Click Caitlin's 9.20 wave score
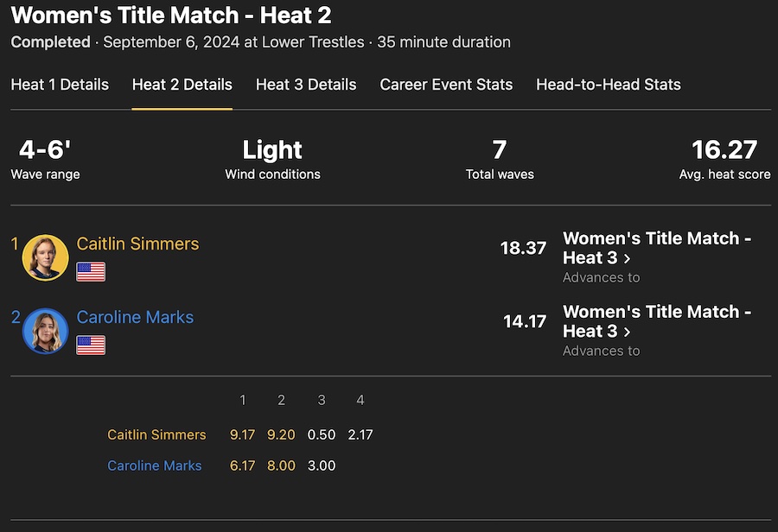Image resolution: width=778 pixels, height=532 pixels. click(x=281, y=434)
